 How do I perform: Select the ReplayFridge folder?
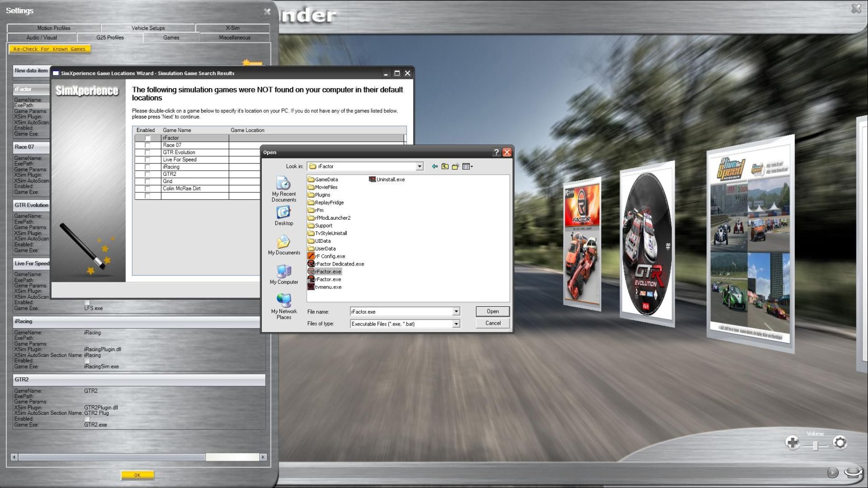click(x=325, y=202)
